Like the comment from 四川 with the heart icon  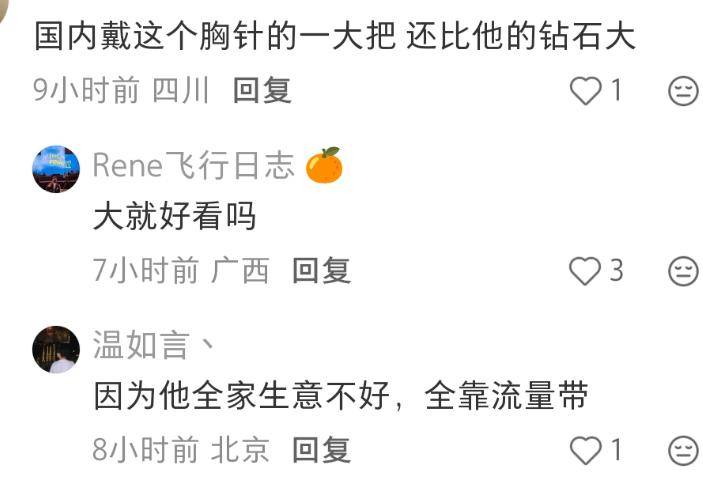(586, 90)
